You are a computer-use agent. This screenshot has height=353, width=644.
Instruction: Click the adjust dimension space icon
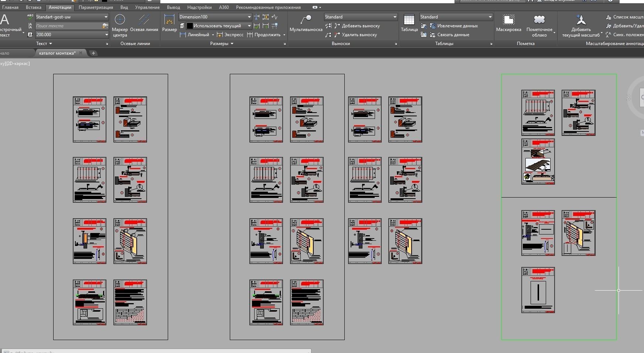point(266,17)
